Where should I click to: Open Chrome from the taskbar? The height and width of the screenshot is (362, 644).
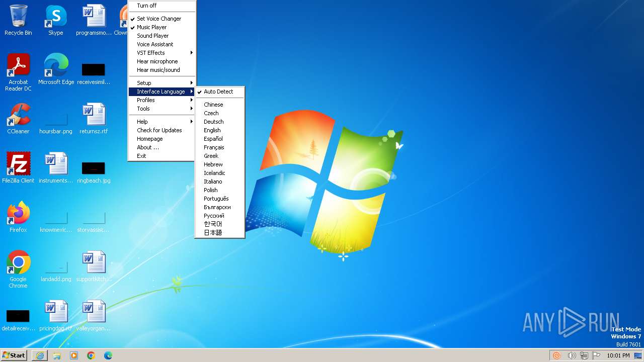pyautogui.click(x=91, y=355)
